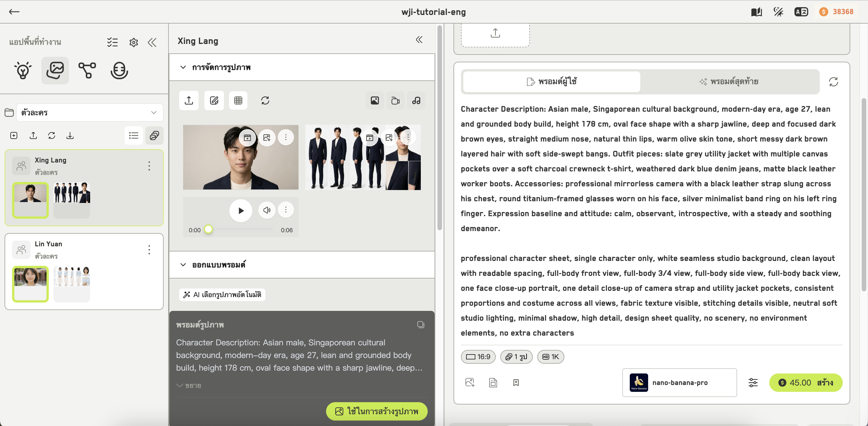This screenshot has height=426, width=868.
Task: Copy the image prompt text
Action: tap(421, 325)
